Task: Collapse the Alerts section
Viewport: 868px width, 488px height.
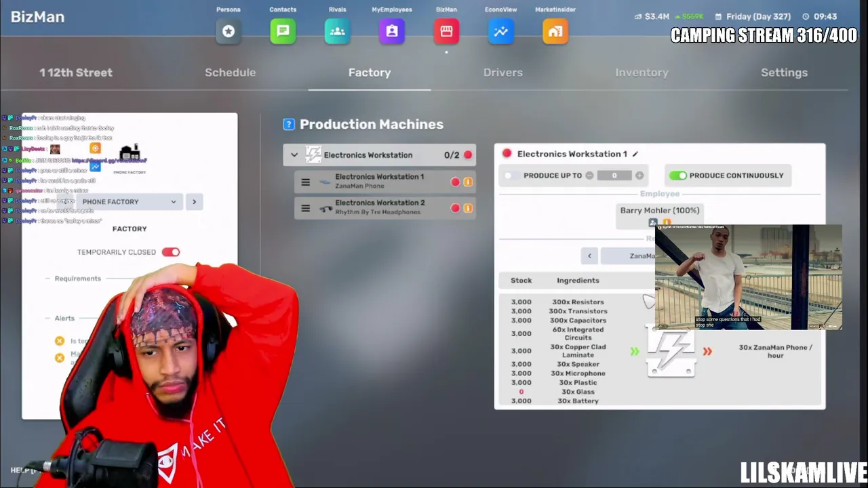Action: coord(64,318)
